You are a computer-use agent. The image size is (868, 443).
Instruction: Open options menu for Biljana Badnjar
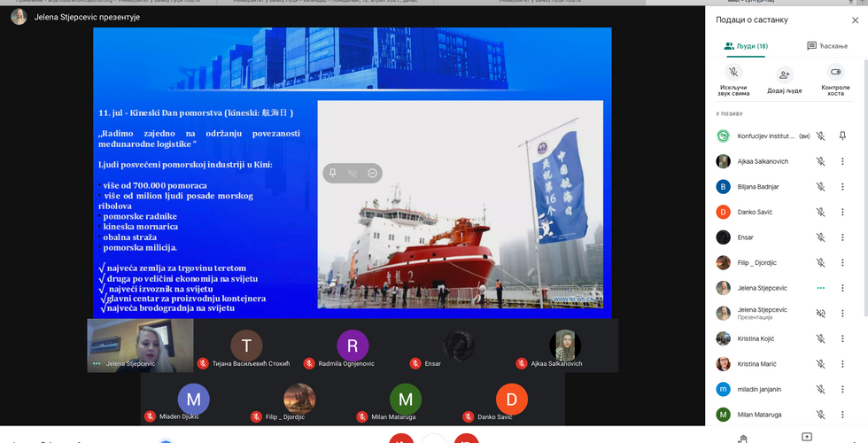click(x=842, y=187)
